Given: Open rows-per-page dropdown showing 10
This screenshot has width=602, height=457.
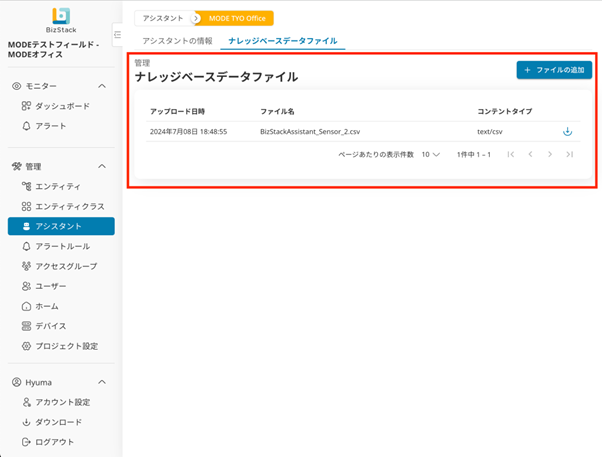Looking at the screenshot, I should pyautogui.click(x=430, y=154).
